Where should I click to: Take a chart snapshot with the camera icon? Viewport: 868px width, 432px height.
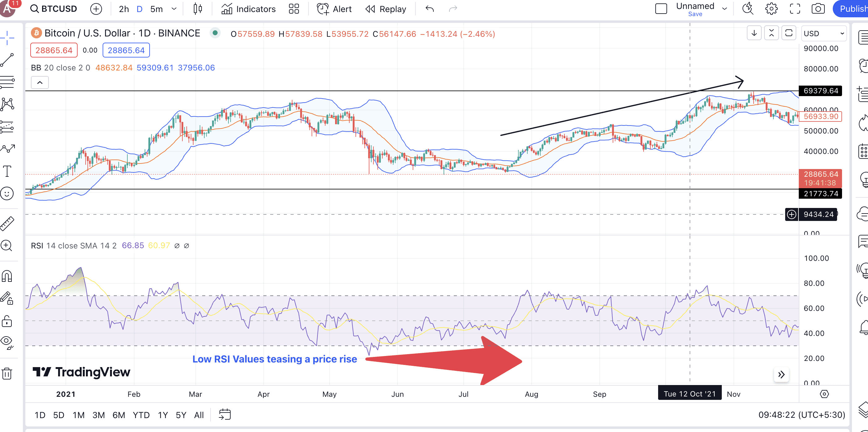(x=818, y=9)
